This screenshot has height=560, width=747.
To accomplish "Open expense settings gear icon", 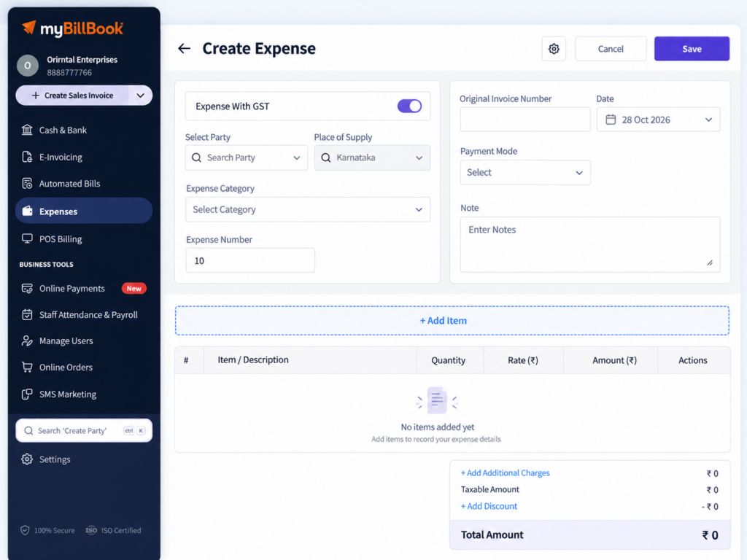I will pyautogui.click(x=554, y=49).
